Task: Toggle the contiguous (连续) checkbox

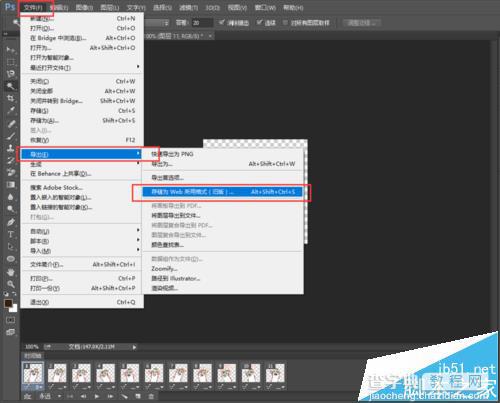Action: [260, 22]
